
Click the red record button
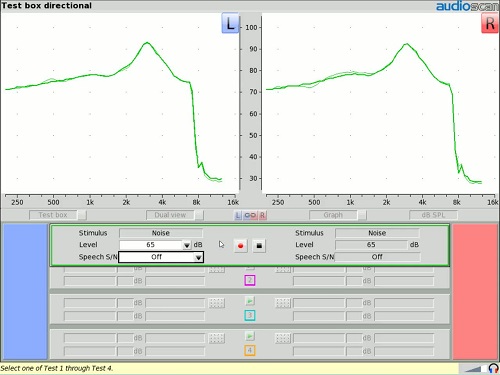(x=240, y=246)
